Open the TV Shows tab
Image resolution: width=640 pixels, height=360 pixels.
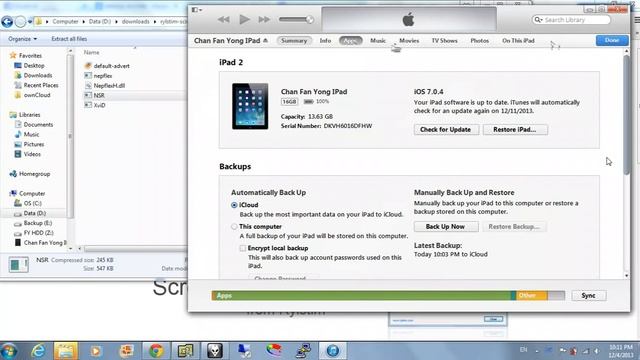tap(444, 40)
